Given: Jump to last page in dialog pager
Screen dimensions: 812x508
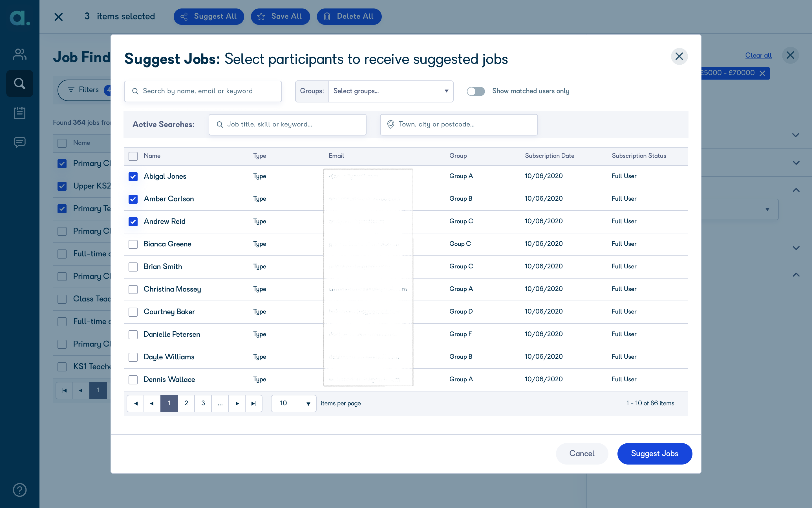Looking at the screenshot, I should pyautogui.click(x=254, y=403).
